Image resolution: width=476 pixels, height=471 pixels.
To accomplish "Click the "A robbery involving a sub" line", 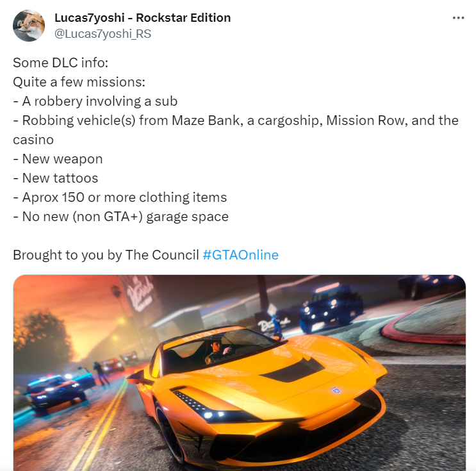I will pyautogui.click(x=95, y=101).
